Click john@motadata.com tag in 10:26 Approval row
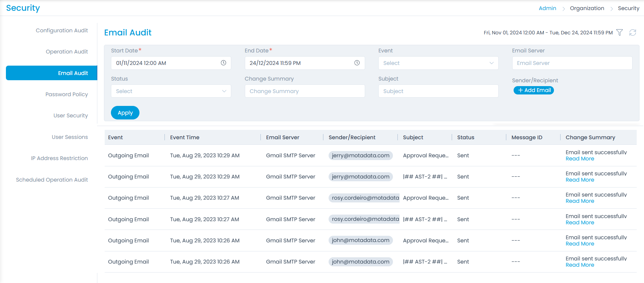The width and height of the screenshot is (644, 283). point(361,240)
